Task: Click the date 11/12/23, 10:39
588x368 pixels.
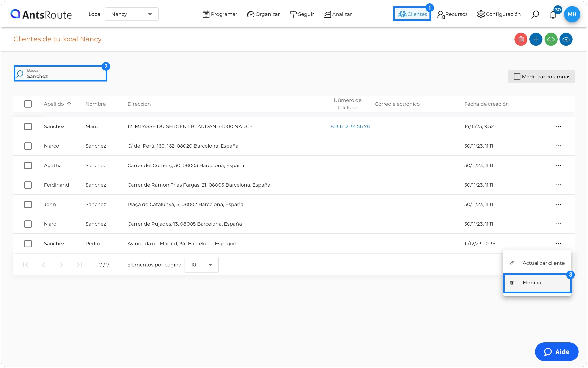Action: coord(479,244)
